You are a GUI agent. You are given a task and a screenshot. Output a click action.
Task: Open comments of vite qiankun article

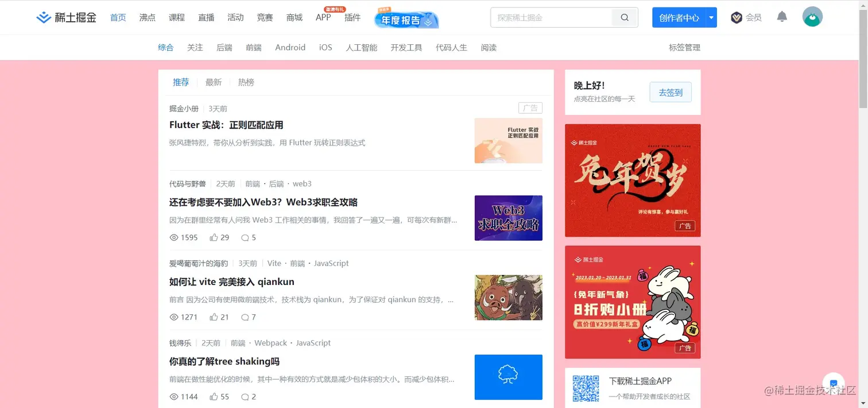[245, 317]
